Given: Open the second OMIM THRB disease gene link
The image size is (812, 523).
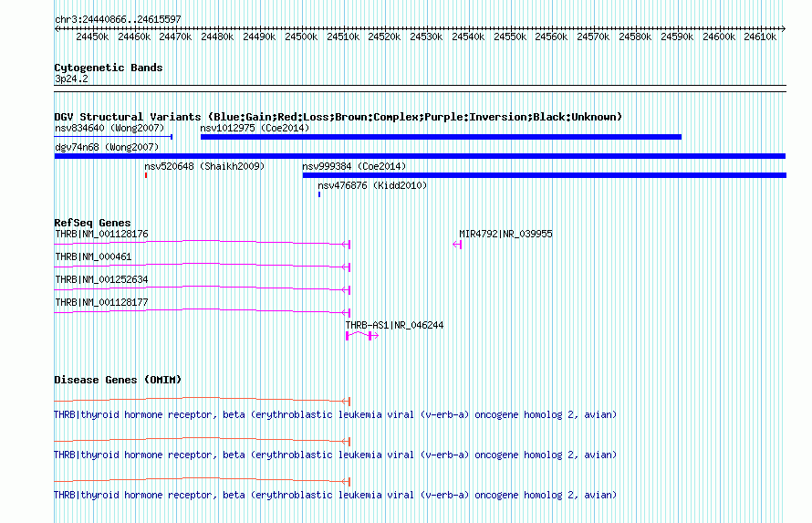Looking at the screenshot, I should click(336, 455).
